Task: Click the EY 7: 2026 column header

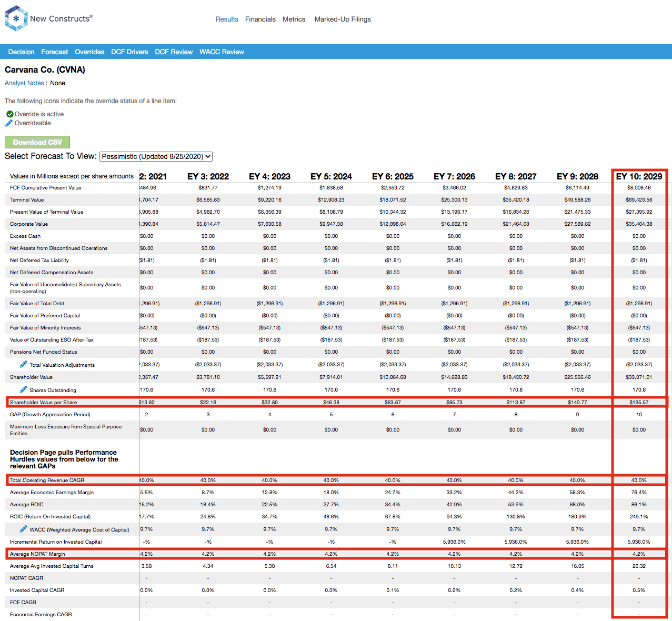Action: point(454,176)
